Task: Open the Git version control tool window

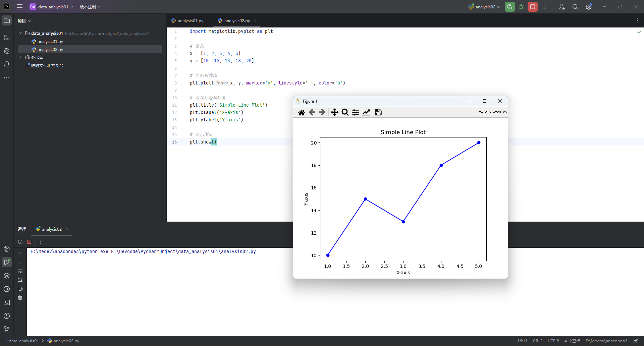Action: point(7,329)
